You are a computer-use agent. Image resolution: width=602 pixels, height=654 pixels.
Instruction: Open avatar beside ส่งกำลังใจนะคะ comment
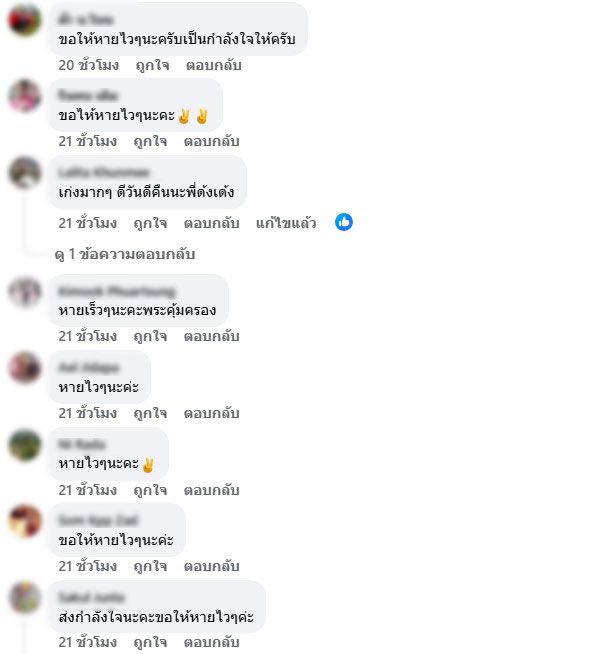[x=25, y=597]
